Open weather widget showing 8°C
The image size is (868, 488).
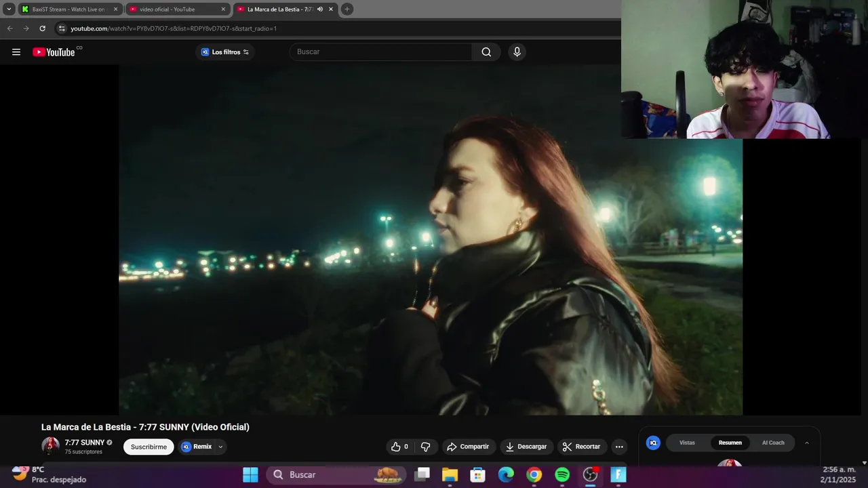point(49,474)
